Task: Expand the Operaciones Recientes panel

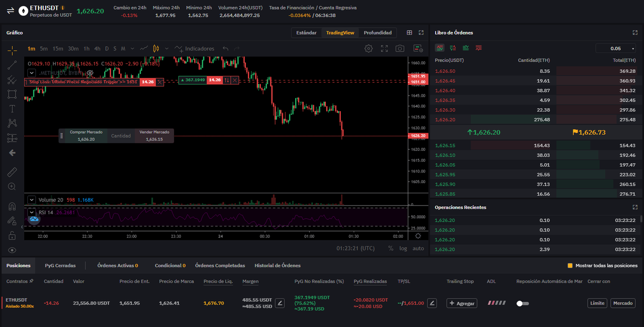Action: [635, 207]
